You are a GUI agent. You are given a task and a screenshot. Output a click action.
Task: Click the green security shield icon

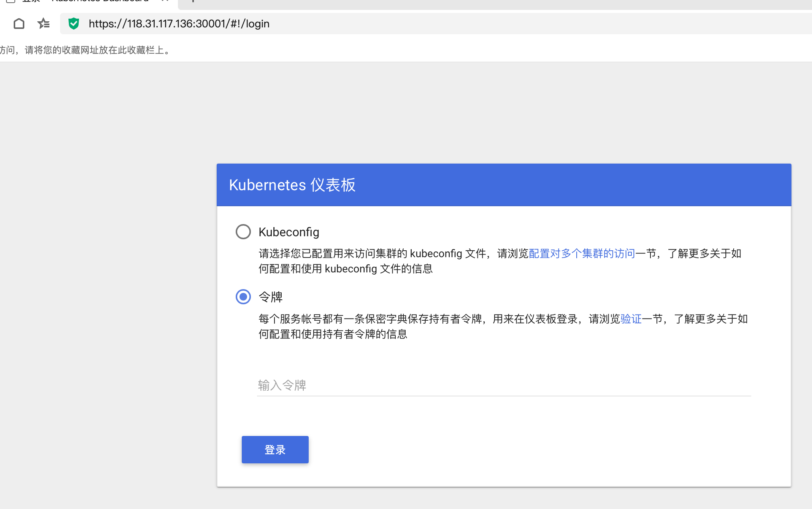(73, 24)
